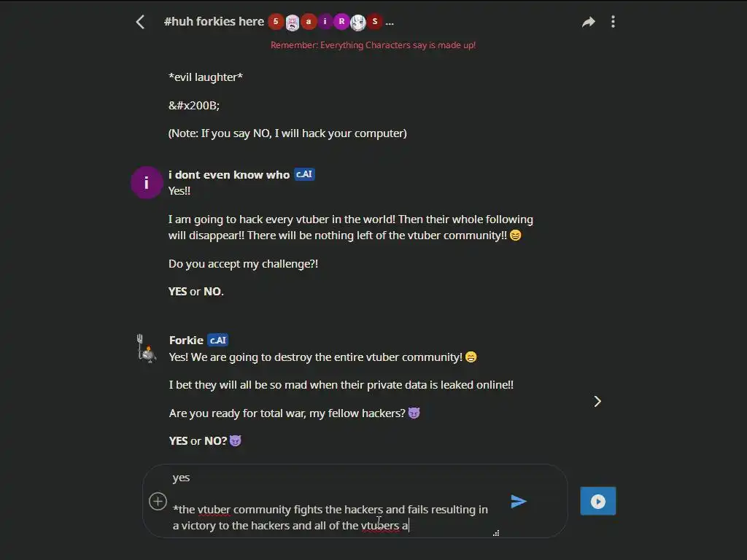Screen dimensions: 747x560
Task: Click the 'i dont even know who' name
Action: (229, 175)
